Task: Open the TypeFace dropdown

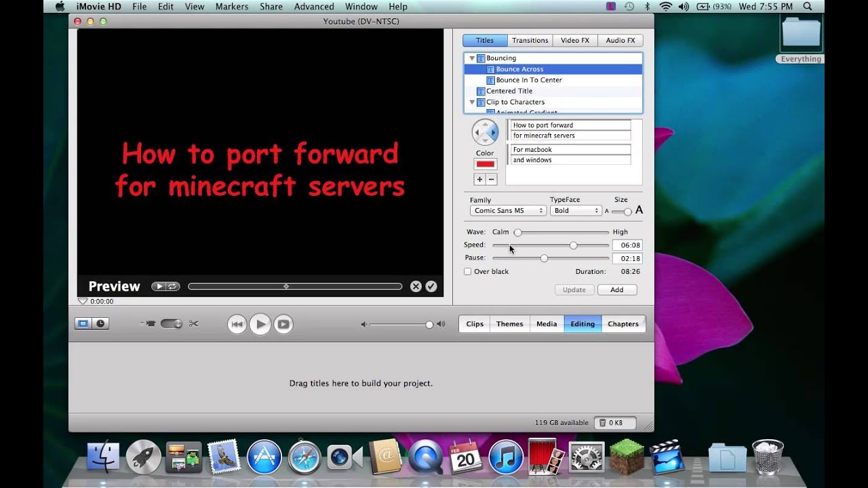Action: coord(576,211)
